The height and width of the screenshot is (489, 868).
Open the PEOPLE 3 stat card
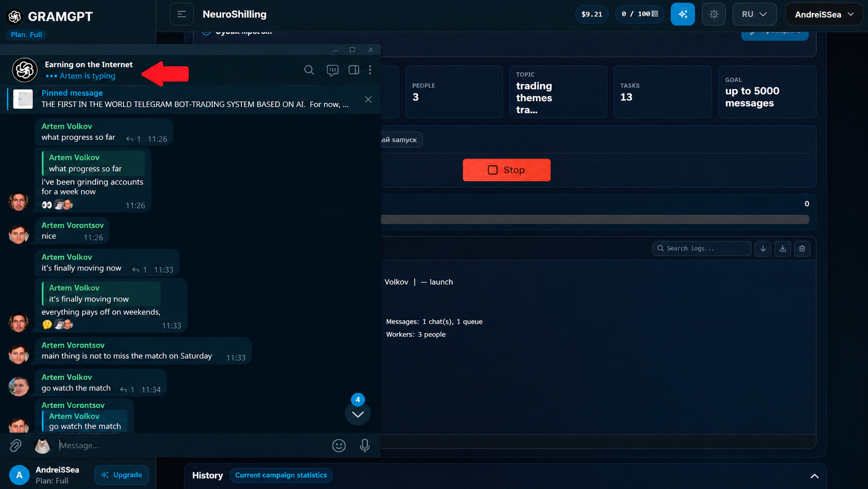tap(454, 91)
